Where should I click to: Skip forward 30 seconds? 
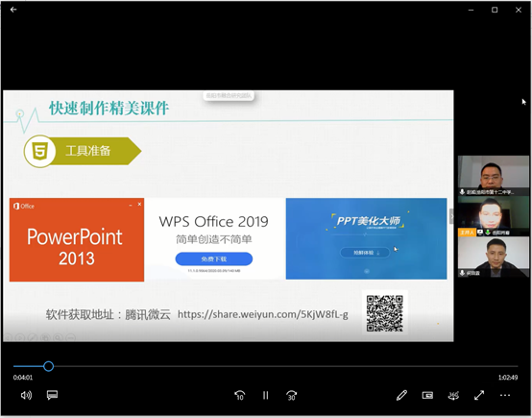291,395
